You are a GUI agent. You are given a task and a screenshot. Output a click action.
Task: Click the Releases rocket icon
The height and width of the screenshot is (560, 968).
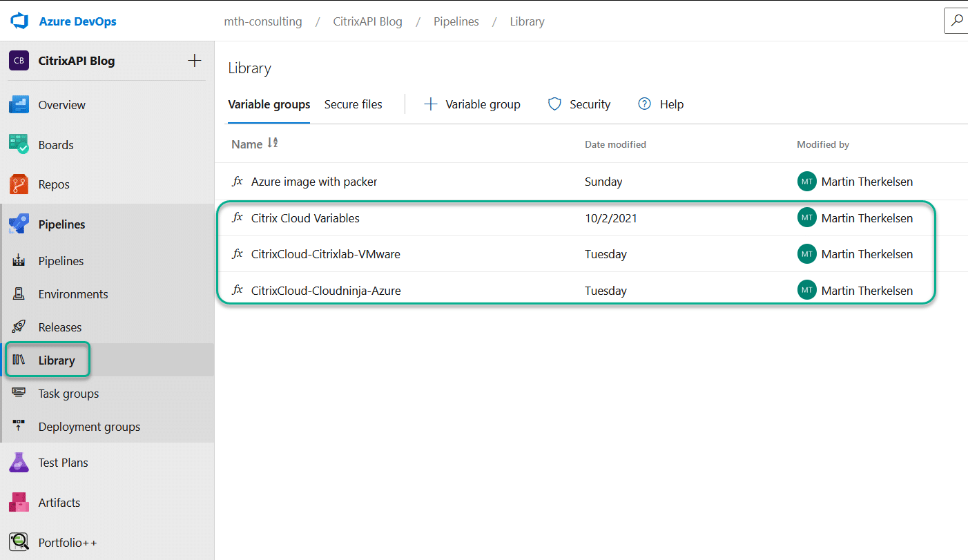click(x=19, y=327)
